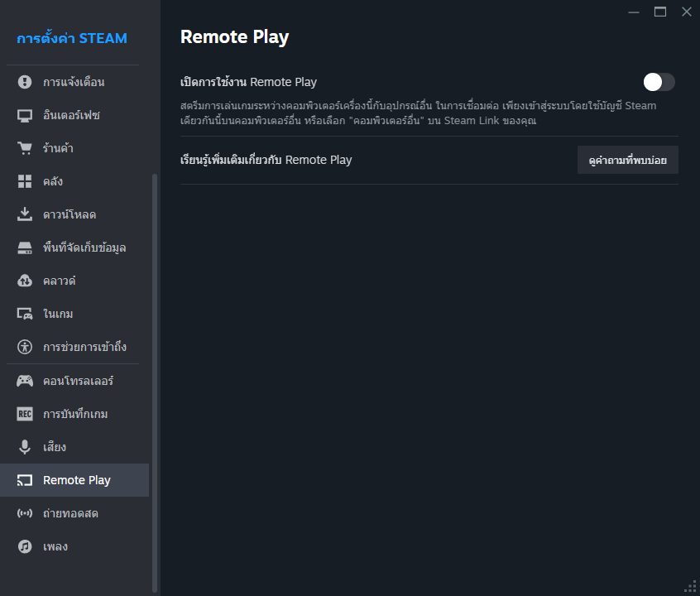Go to ถ่ายทอดสด broadcast settings
Viewport: 700px width, 596px height.
70,513
